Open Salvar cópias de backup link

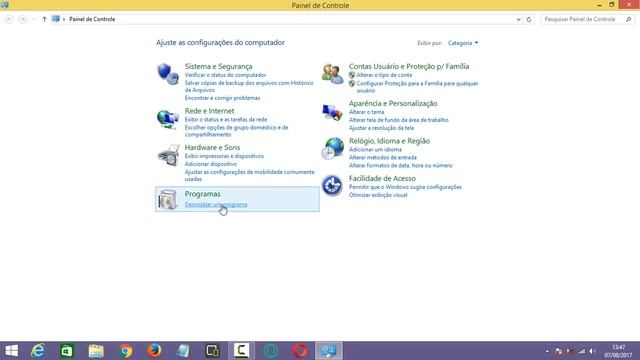(x=249, y=86)
